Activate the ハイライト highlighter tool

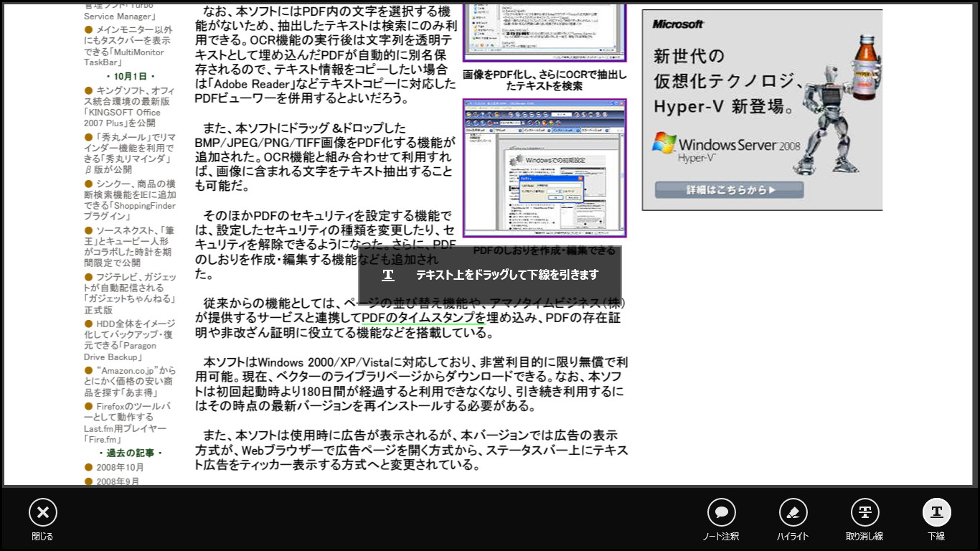[793, 512]
